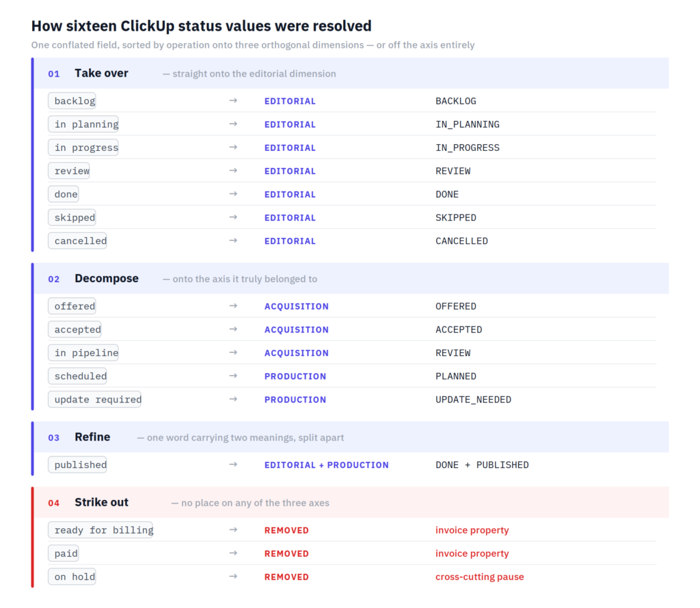This screenshot has width=700, height=608.
Task: Click the lowercase "published" status chip
Action: click(78, 465)
